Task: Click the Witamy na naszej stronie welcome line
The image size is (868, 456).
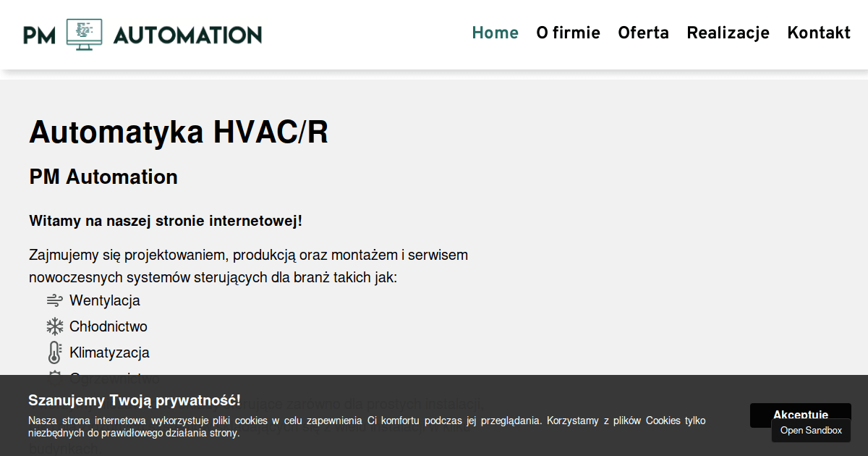Action: 166,221
